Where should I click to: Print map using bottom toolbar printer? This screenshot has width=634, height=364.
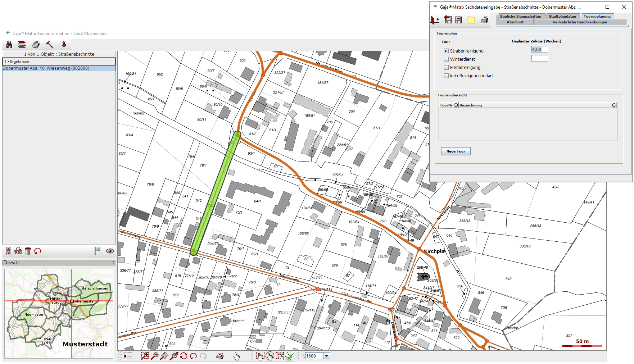[220, 356]
